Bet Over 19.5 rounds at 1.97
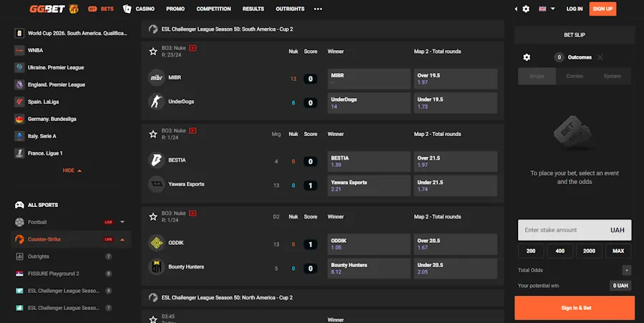The image size is (644, 323). (x=456, y=79)
